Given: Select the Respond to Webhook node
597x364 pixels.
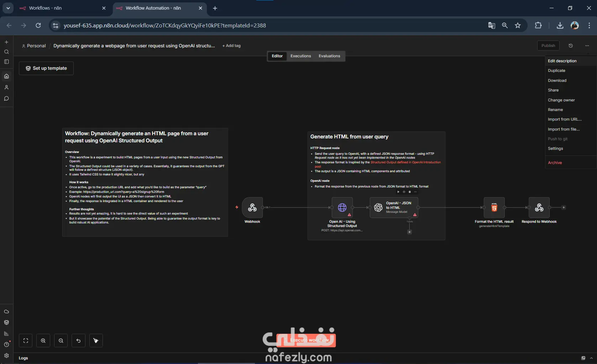Looking at the screenshot, I should pos(539,207).
